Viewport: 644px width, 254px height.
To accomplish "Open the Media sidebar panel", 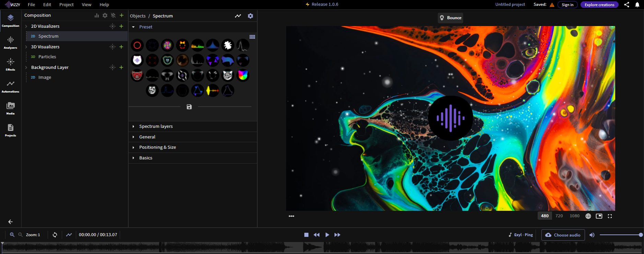I will pos(11,108).
